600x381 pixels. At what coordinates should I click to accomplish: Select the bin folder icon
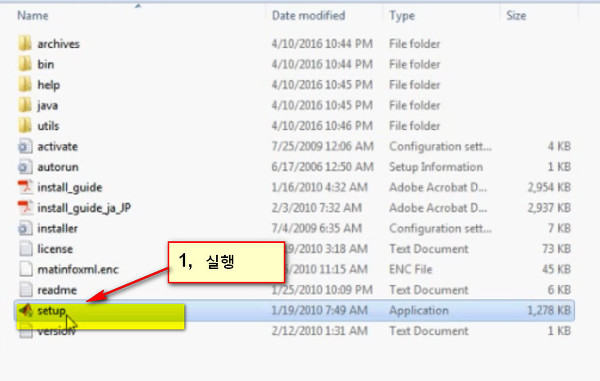pos(25,64)
